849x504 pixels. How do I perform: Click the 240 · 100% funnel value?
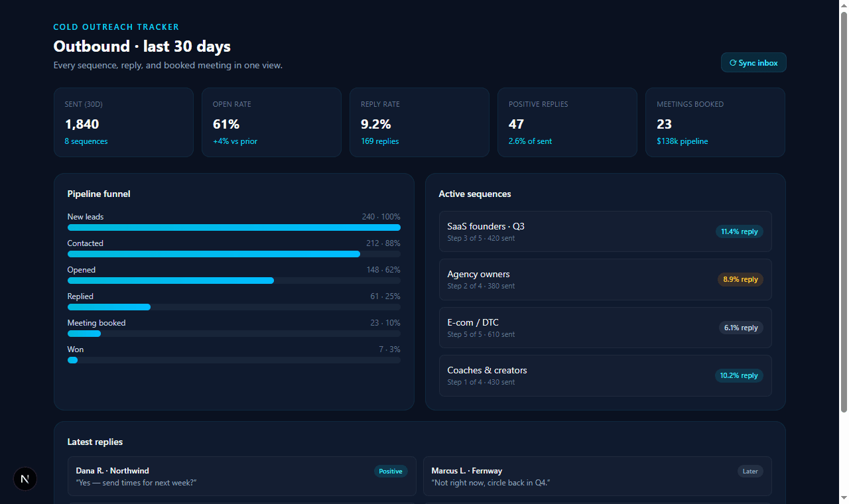tap(381, 217)
